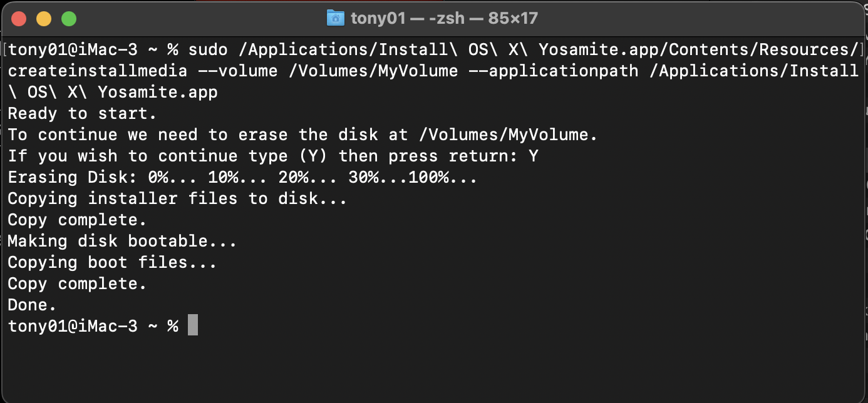Close the Terminal window with red button
868x403 pixels.
tap(19, 19)
